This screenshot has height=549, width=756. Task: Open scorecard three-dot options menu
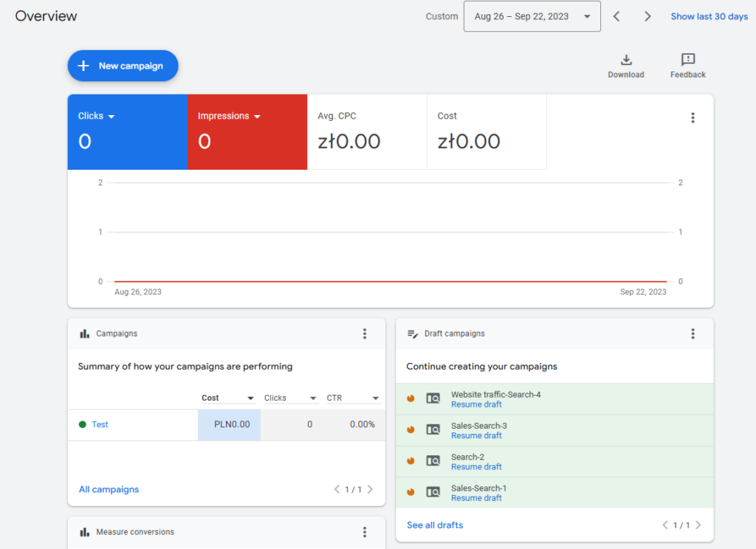pos(693,117)
